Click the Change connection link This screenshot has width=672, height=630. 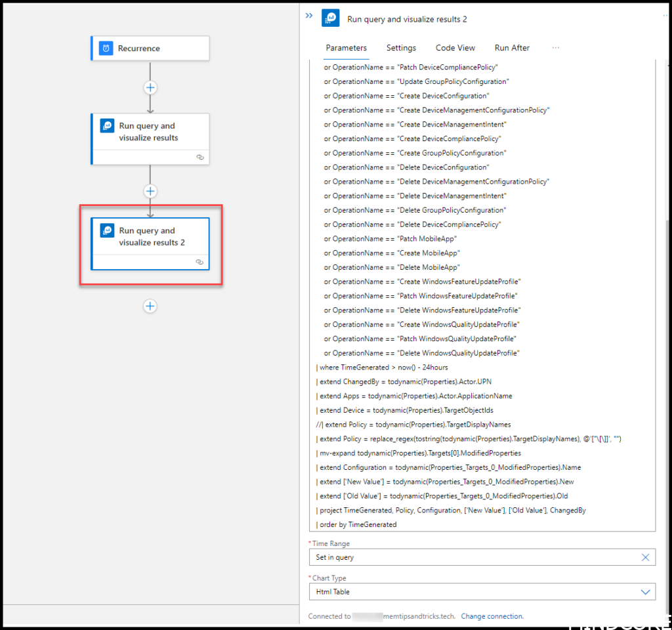[492, 616]
